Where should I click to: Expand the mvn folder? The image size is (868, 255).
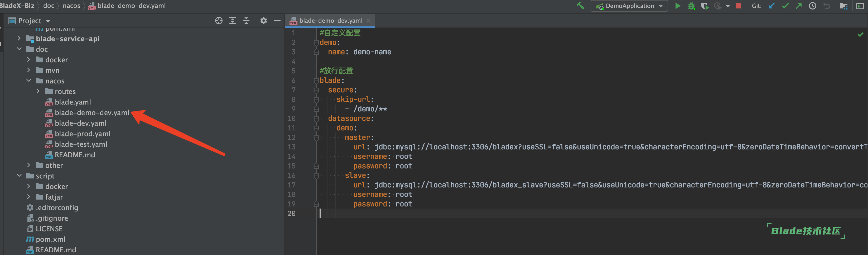click(x=29, y=70)
